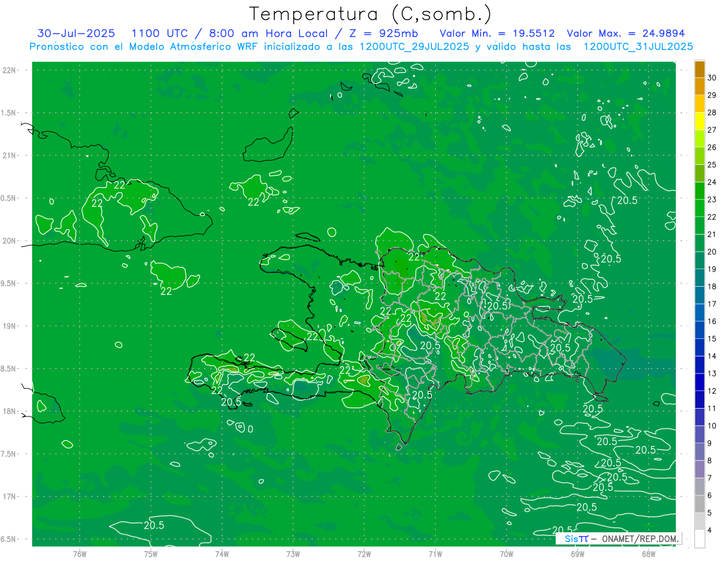Click the '70W' longitude axis label
The height and width of the screenshot is (562, 728).
(507, 554)
